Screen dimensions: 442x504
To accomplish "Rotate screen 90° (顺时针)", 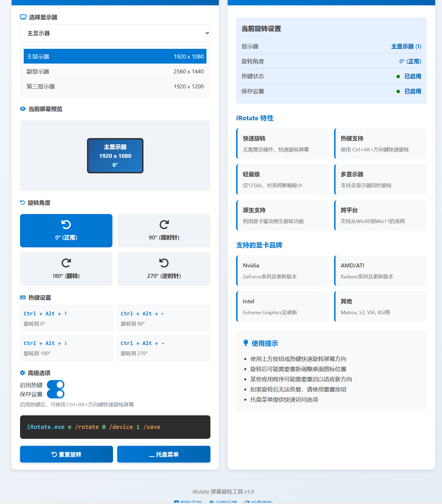I will click(x=164, y=231).
